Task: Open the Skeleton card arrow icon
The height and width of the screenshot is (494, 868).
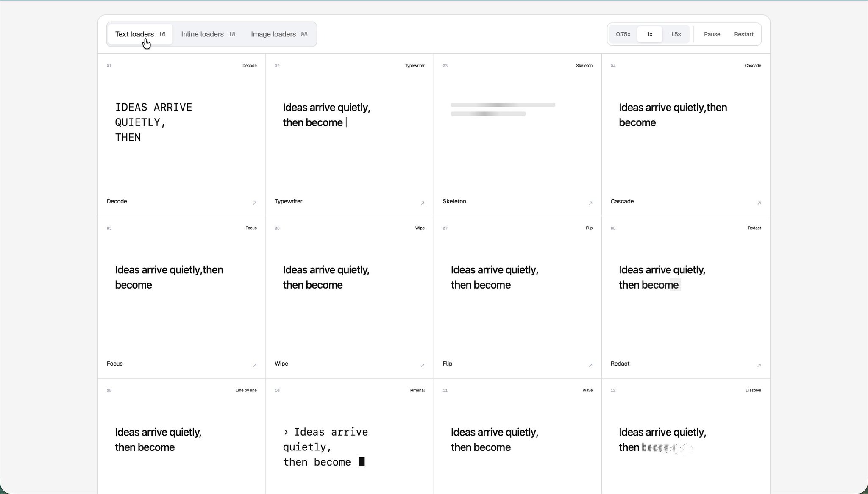Action: 590,203
